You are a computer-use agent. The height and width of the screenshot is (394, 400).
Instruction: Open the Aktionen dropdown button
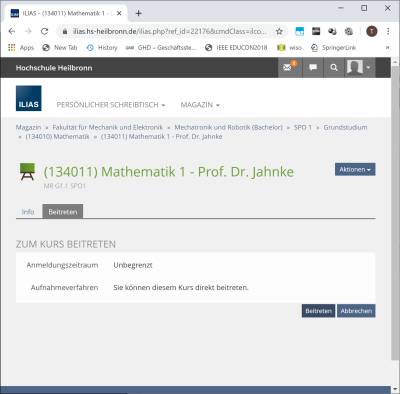click(x=355, y=169)
